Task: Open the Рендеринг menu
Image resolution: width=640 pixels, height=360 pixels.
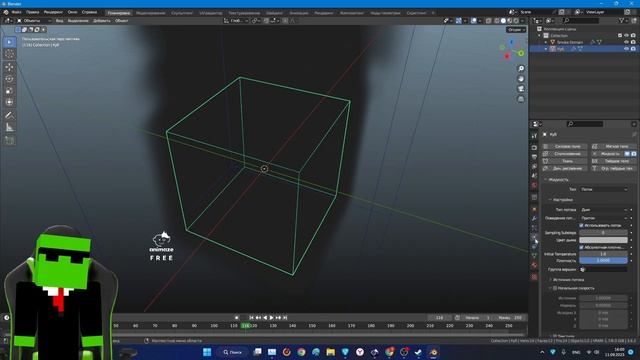Action: 53,12
